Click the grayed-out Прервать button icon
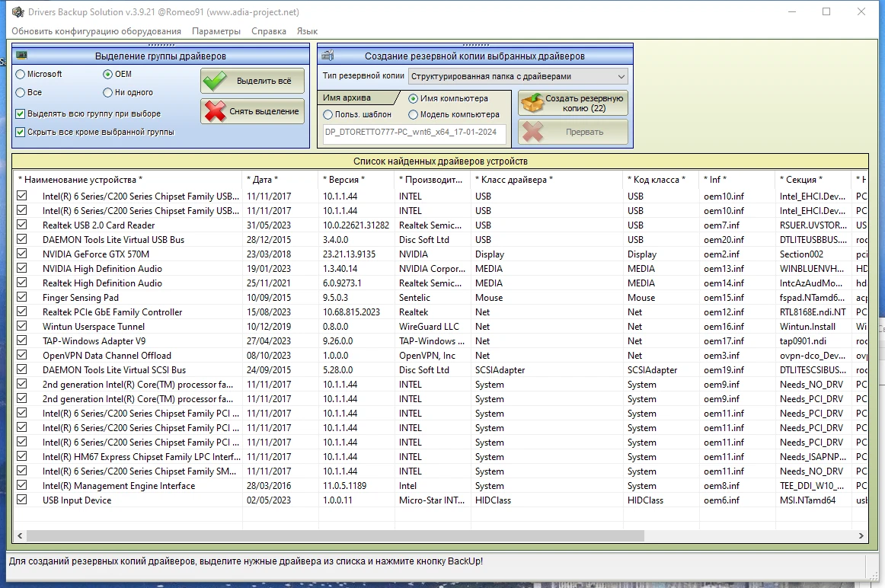Viewport: 885px width, 588px height. [x=533, y=132]
